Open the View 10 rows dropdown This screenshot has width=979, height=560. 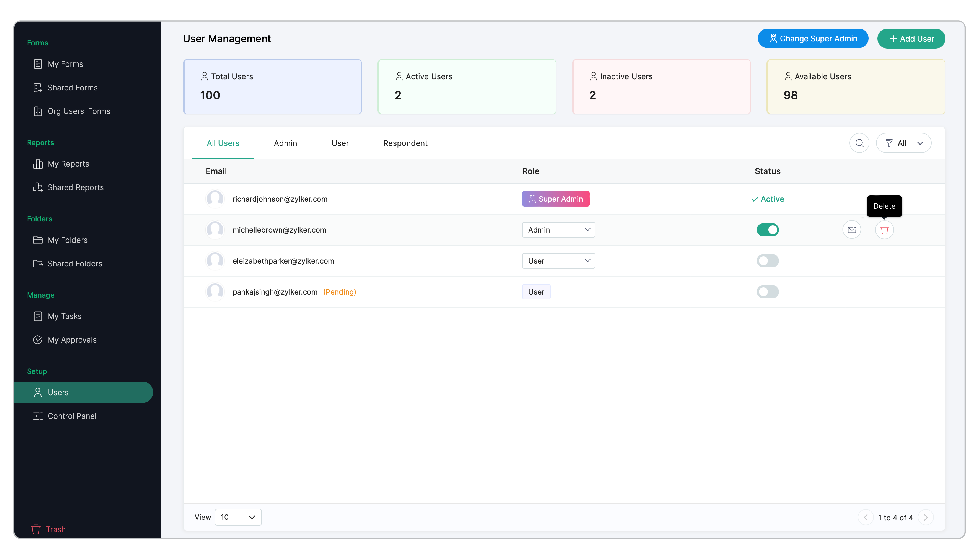(238, 517)
